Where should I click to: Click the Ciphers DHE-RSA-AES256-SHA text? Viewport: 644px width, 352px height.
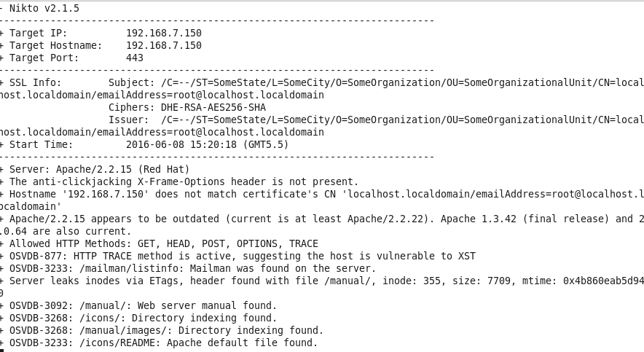pyautogui.click(x=187, y=107)
